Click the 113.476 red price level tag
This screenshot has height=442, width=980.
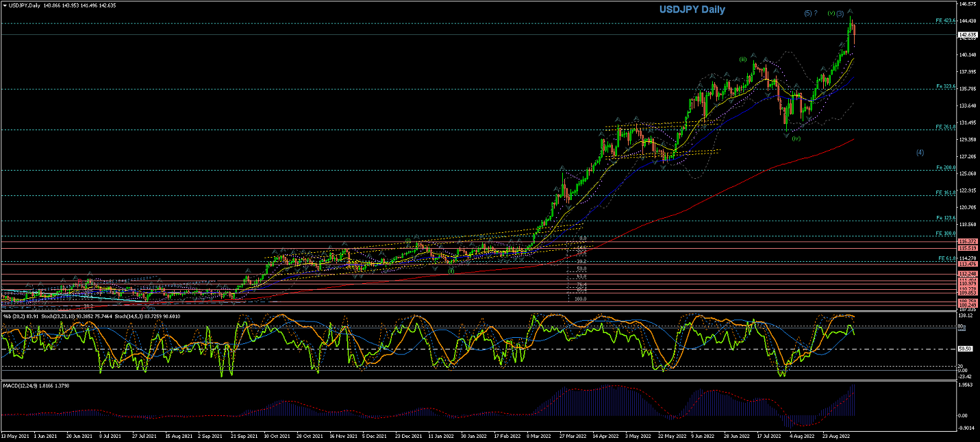coord(968,264)
